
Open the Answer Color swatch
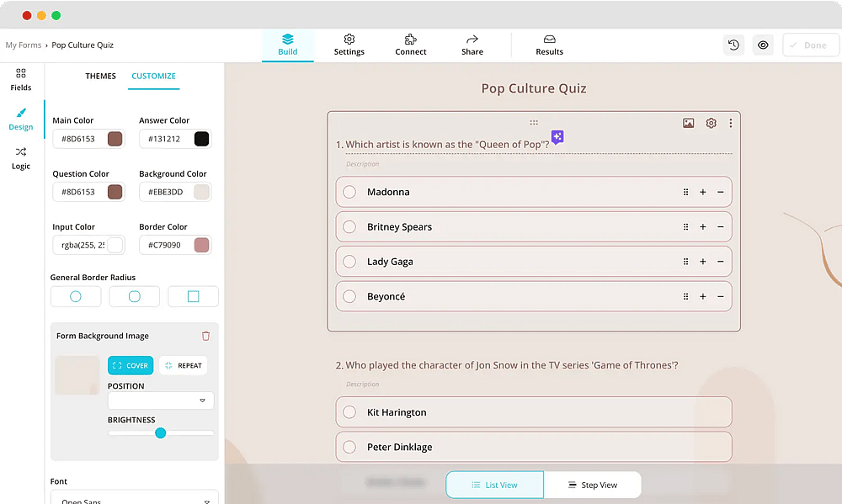tap(201, 139)
